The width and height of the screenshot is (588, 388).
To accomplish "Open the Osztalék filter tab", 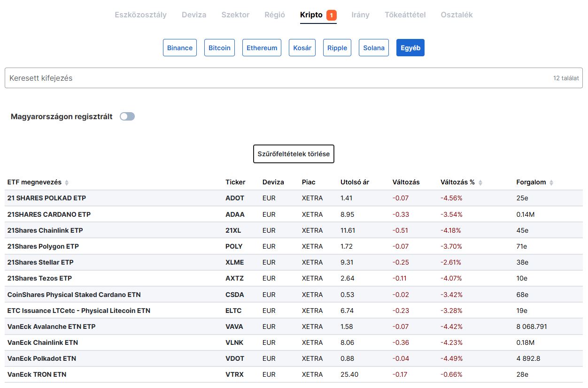I will (456, 15).
